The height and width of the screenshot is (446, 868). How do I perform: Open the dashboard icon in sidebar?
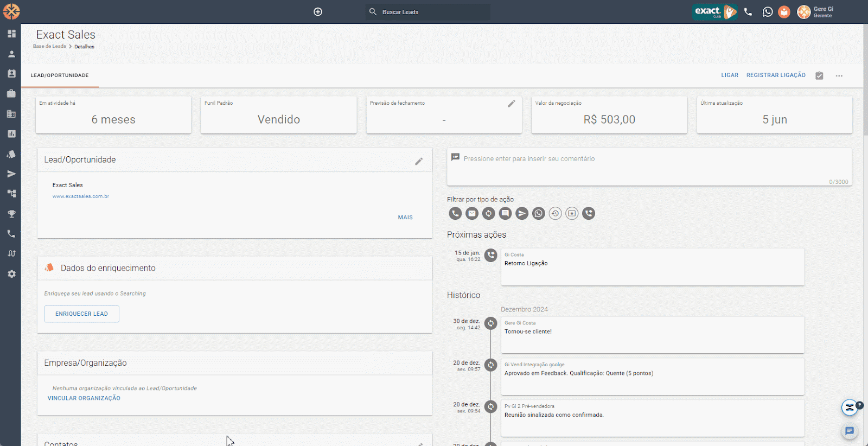pos(11,34)
